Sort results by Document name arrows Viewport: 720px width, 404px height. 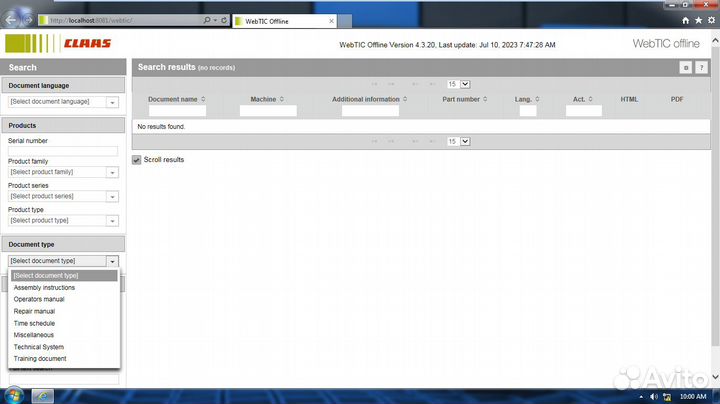[203, 99]
